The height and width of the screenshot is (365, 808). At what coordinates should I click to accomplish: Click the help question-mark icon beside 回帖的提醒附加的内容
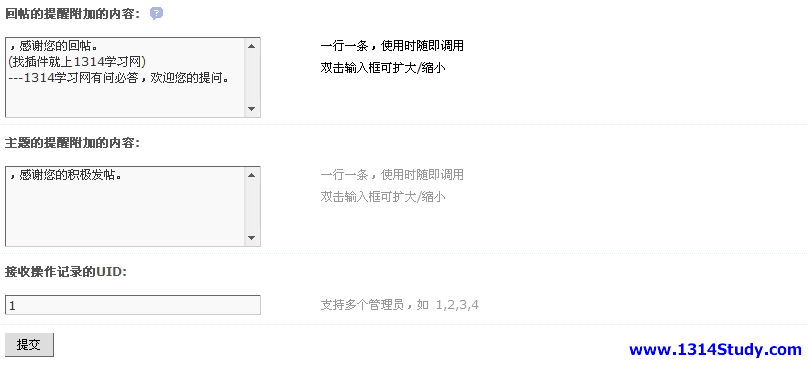(x=157, y=13)
